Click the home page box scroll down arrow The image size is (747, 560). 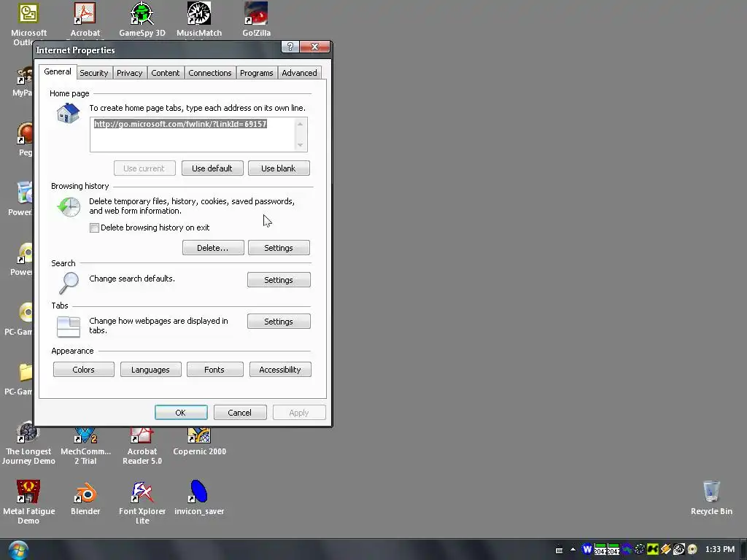(300, 145)
